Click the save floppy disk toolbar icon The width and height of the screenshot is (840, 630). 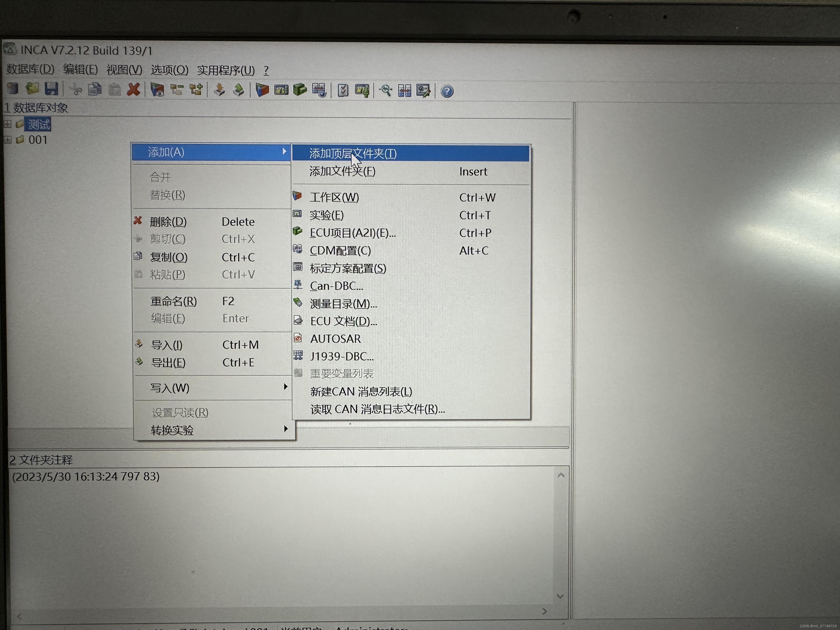[x=51, y=89]
